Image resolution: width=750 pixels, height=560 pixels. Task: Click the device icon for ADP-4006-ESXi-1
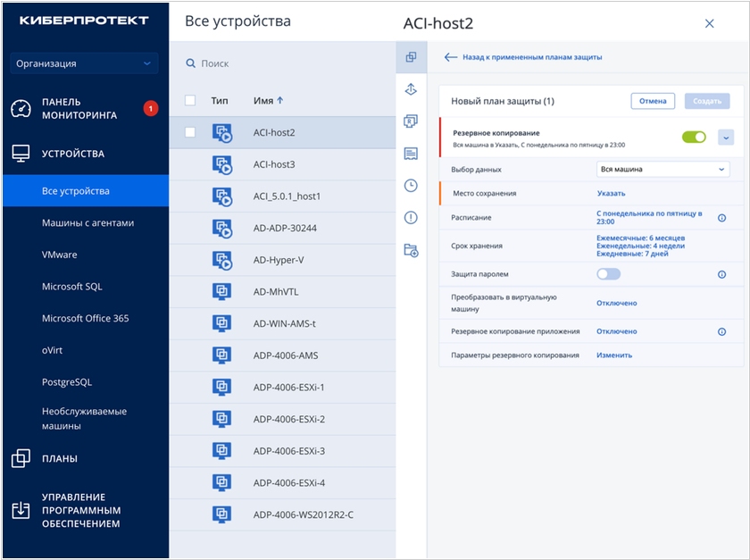point(221,388)
